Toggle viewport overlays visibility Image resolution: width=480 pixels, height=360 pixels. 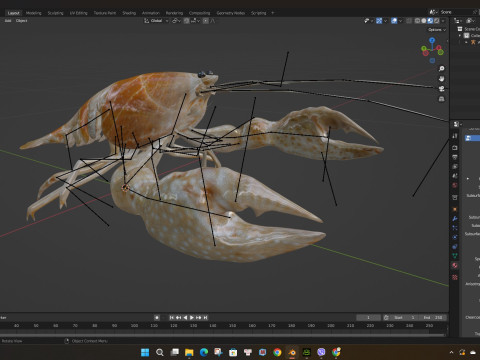tap(394, 21)
